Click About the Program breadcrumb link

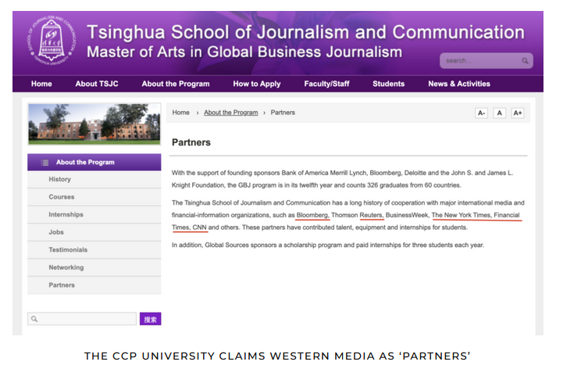pos(231,113)
